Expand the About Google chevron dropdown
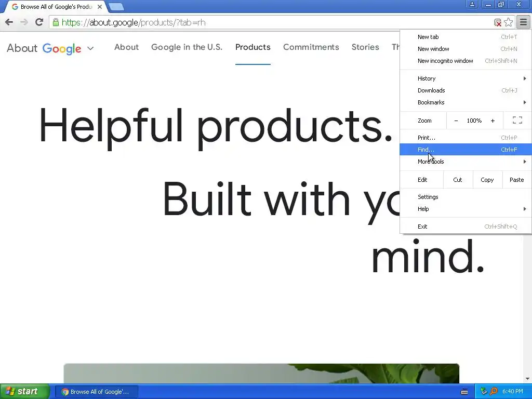 pyautogui.click(x=90, y=48)
